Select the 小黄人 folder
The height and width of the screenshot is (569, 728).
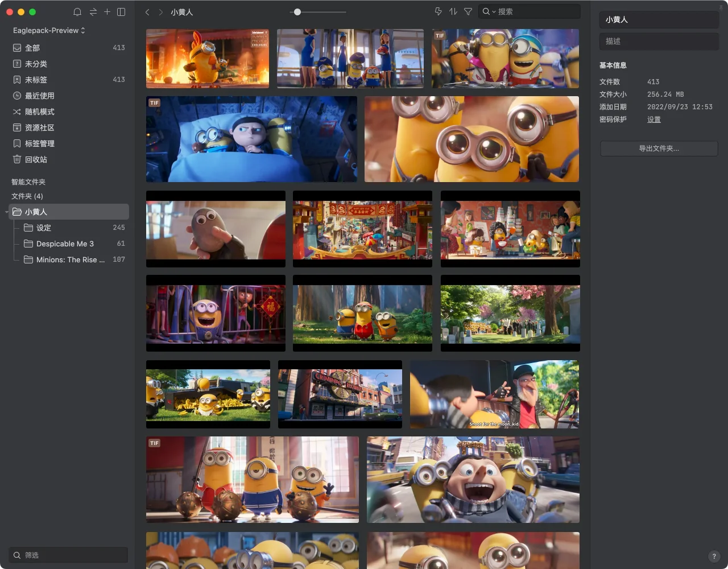pyautogui.click(x=69, y=212)
